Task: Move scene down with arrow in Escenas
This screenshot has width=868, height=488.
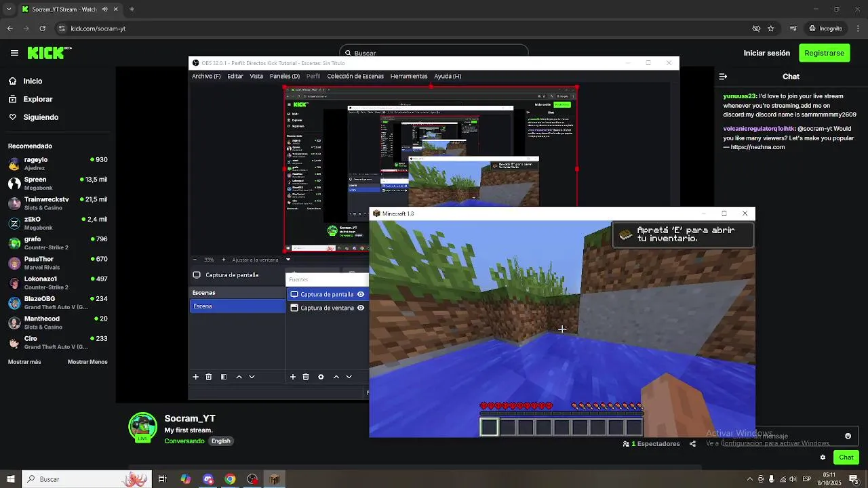Action: (252, 377)
